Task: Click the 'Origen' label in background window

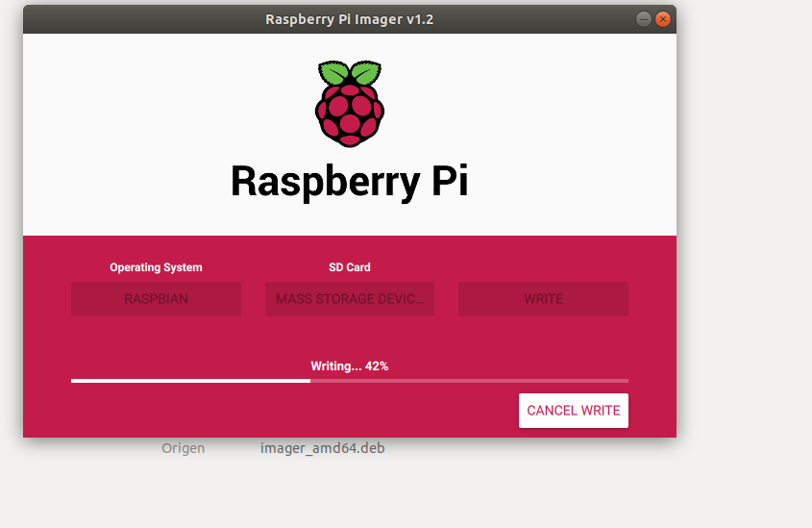Action: [184, 448]
